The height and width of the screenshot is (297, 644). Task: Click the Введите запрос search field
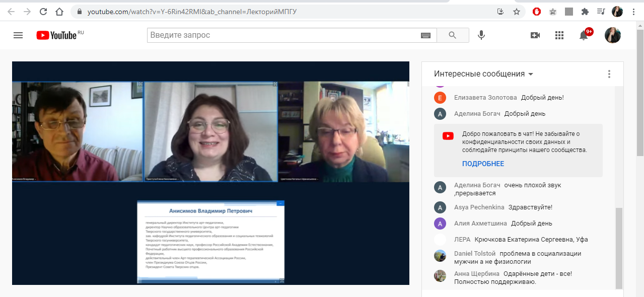(x=282, y=35)
